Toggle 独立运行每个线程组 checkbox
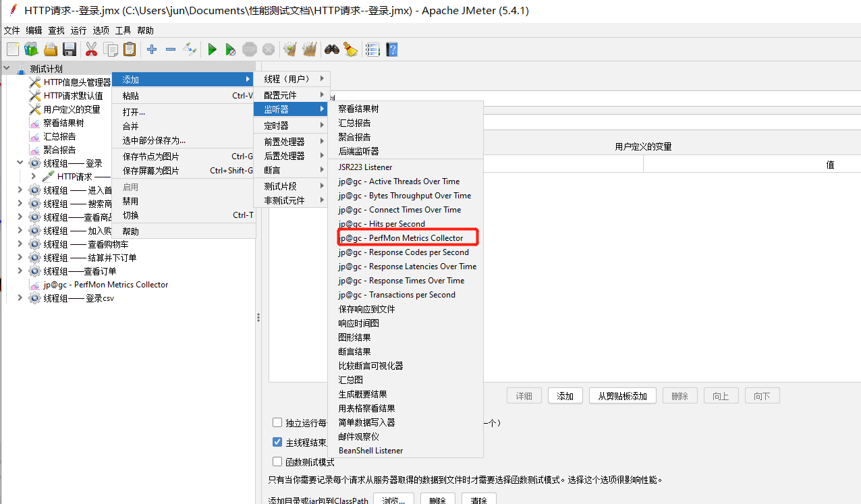This screenshot has width=861, height=504. point(277,422)
